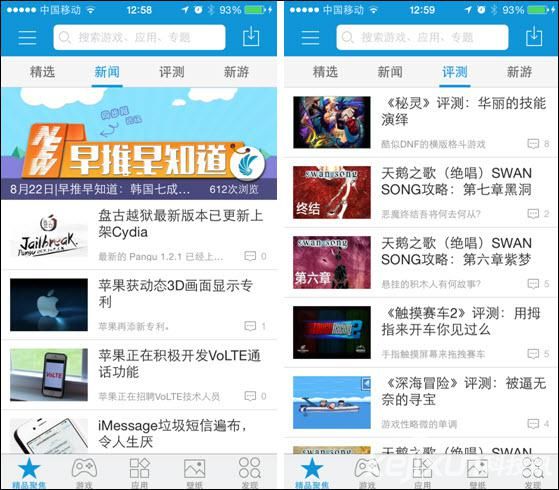Tap the Touch Racing 2 thumbnail
The height and width of the screenshot is (490, 559).
(x=332, y=332)
